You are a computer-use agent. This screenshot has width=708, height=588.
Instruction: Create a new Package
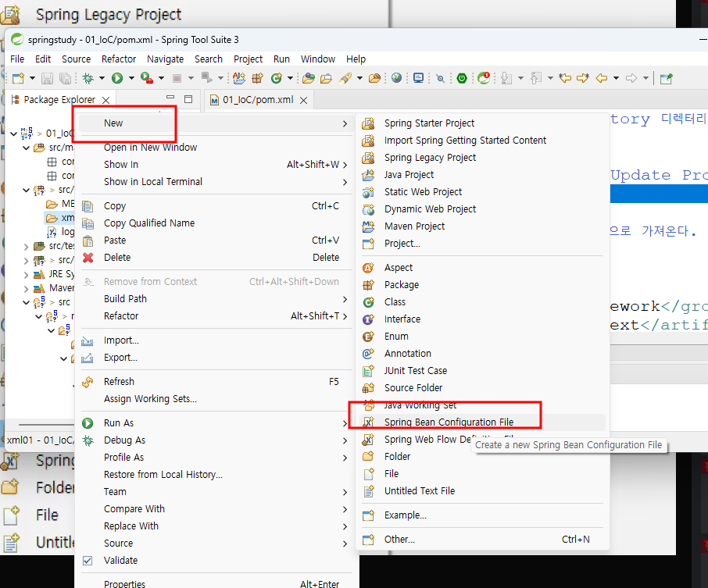481,285
